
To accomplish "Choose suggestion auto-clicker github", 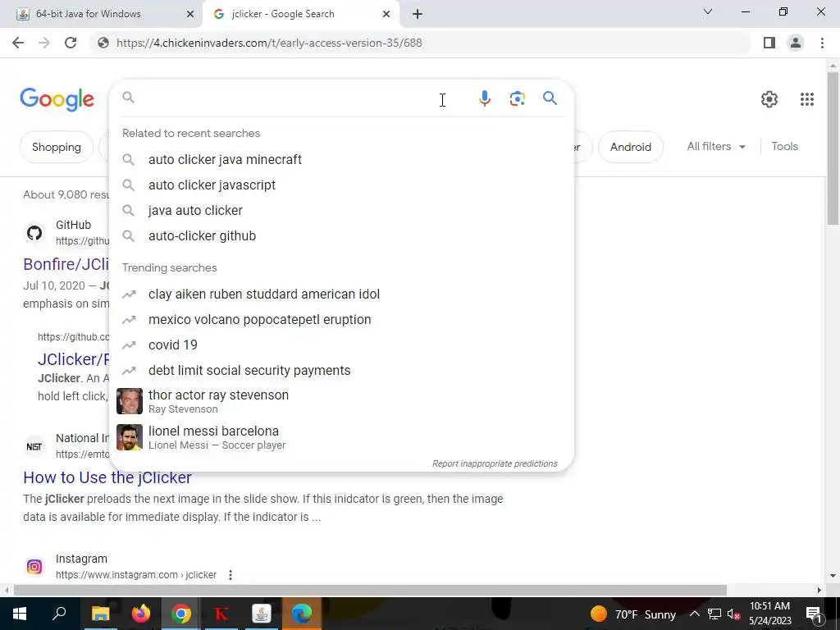I will [x=341, y=235].
